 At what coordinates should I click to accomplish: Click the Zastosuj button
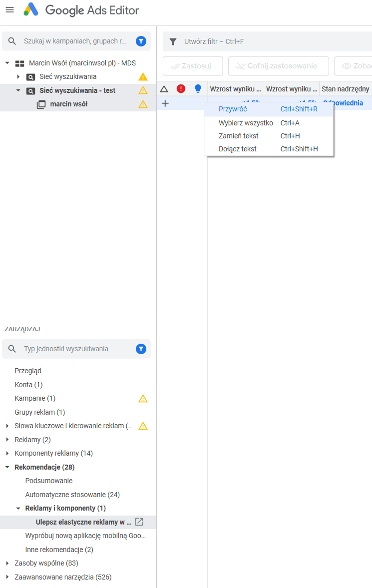pos(193,66)
